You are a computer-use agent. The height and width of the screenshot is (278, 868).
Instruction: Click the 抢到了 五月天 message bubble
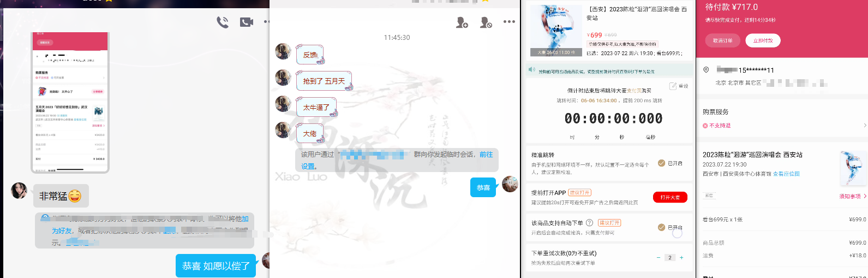pyautogui.click(x=324, y=81)
